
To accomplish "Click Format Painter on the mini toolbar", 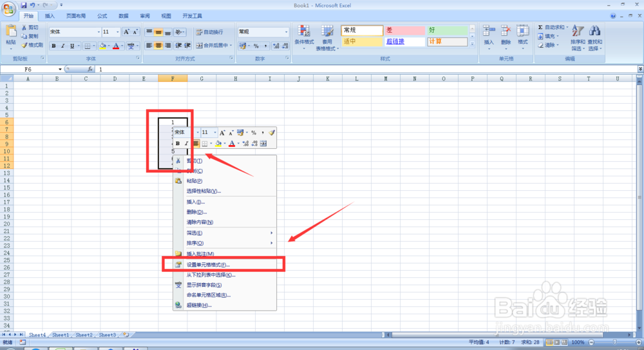I will (272, 132).
